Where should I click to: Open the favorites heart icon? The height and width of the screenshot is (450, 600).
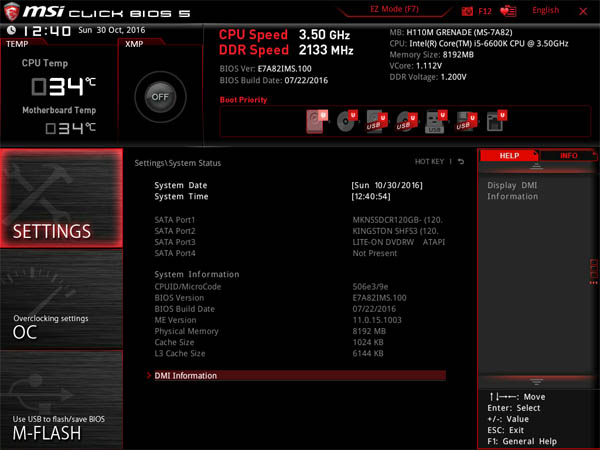tap(508, 11)
